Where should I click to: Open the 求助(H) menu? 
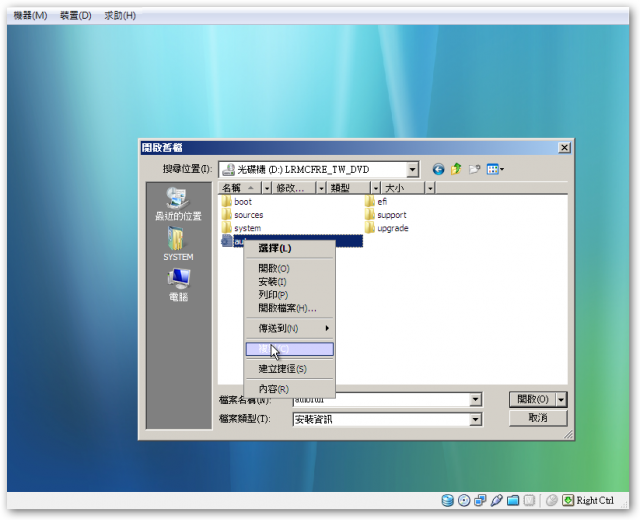(120, 16)
